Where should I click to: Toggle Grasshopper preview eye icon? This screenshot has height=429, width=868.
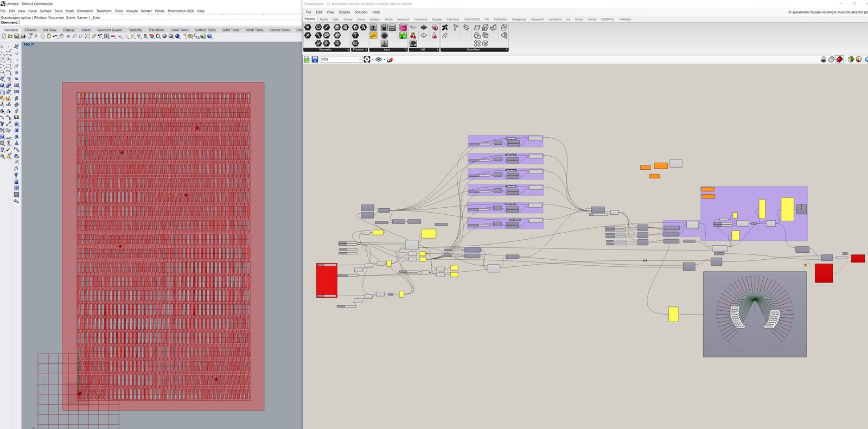pos(379,59)
